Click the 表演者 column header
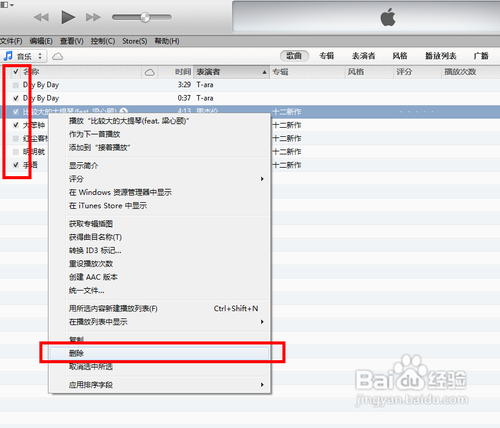Viewport: 500px width, 428px height. click(231, 72)
